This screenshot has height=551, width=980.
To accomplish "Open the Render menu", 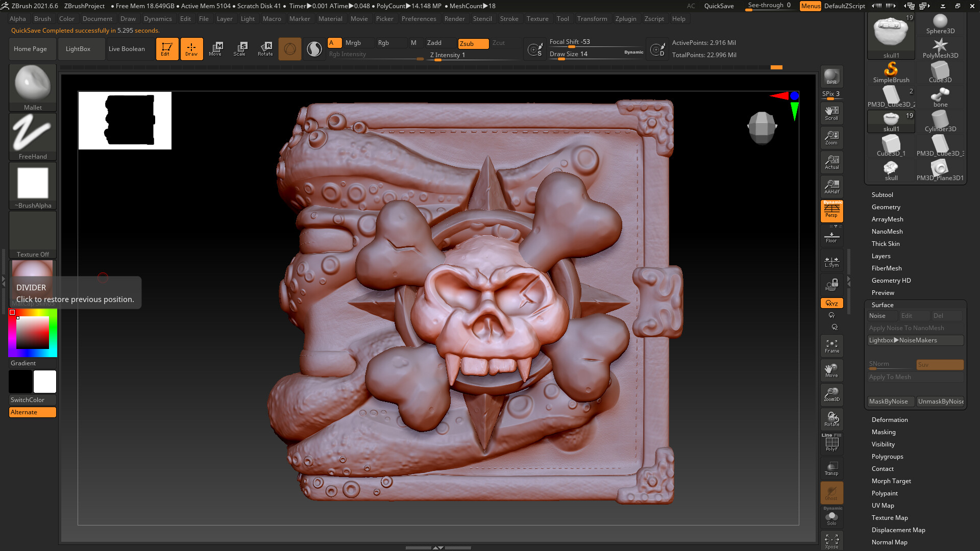I will pyautogui.click(x=454, y=18).
